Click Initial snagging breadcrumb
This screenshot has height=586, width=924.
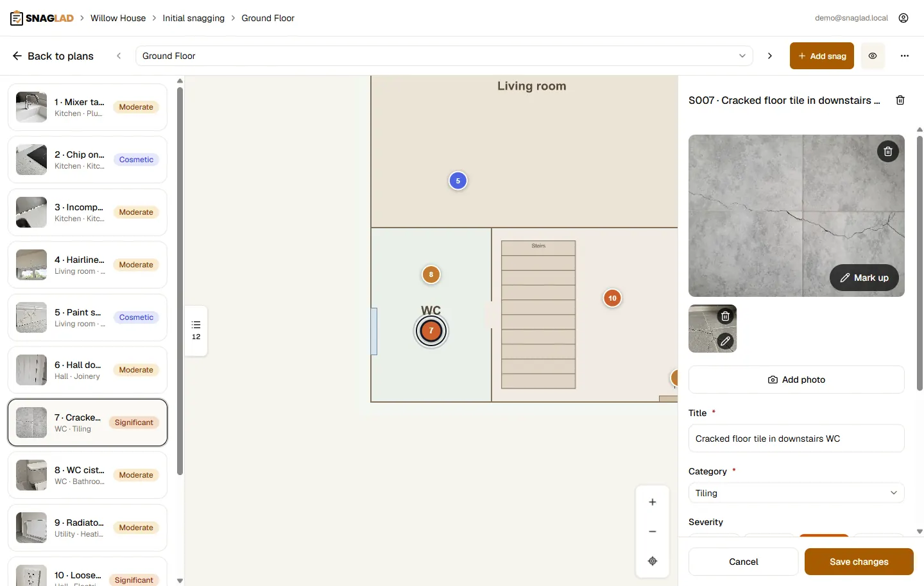pos(194,18)
